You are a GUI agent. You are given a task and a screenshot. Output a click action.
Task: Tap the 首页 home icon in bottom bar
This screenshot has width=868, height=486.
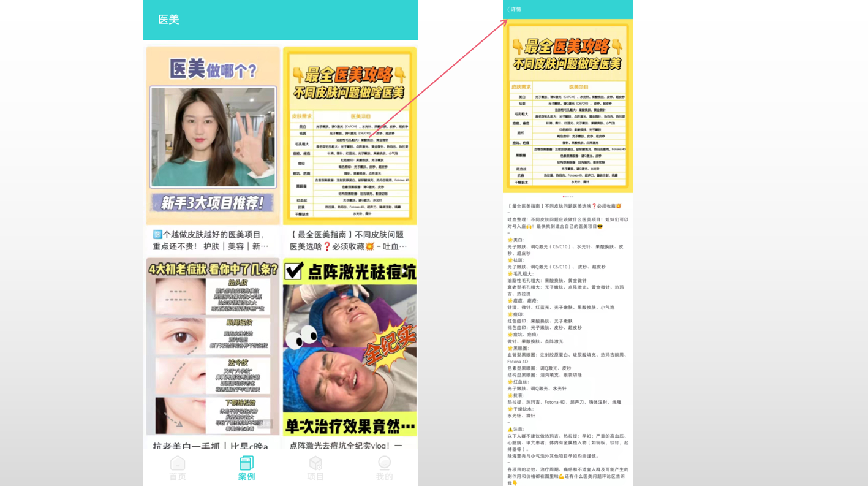coord(178,463)
